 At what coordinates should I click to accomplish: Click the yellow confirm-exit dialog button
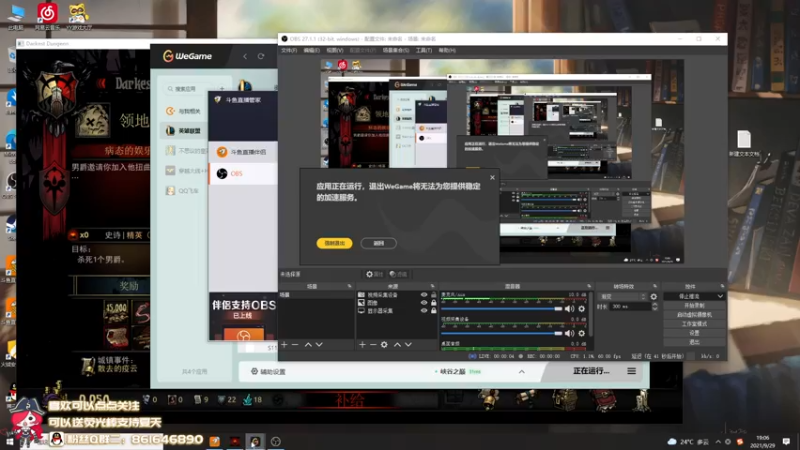tap(334, 243)
